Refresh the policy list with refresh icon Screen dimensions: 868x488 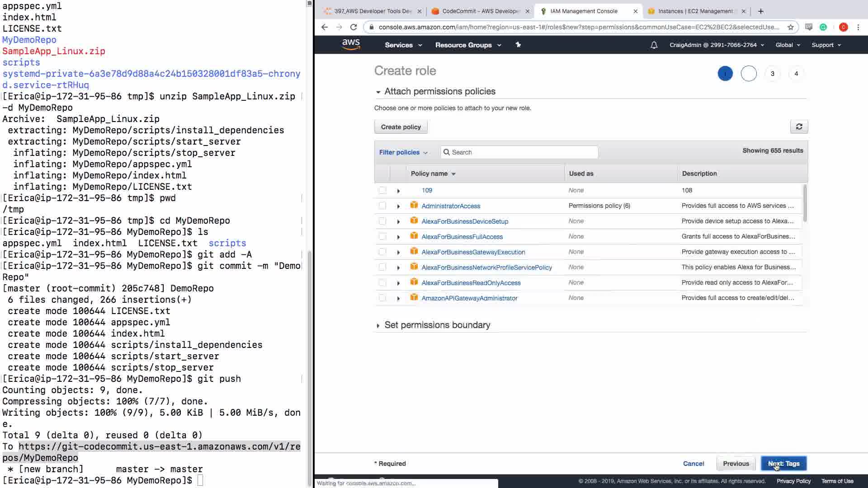pyautogui.click(x=799, y=127)
